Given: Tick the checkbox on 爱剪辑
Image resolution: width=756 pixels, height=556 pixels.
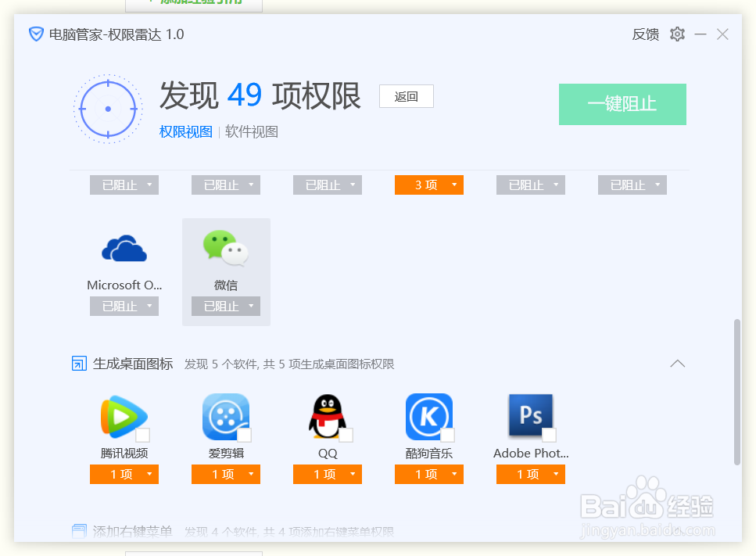Looking at the screenshot, I should [244, 435].
